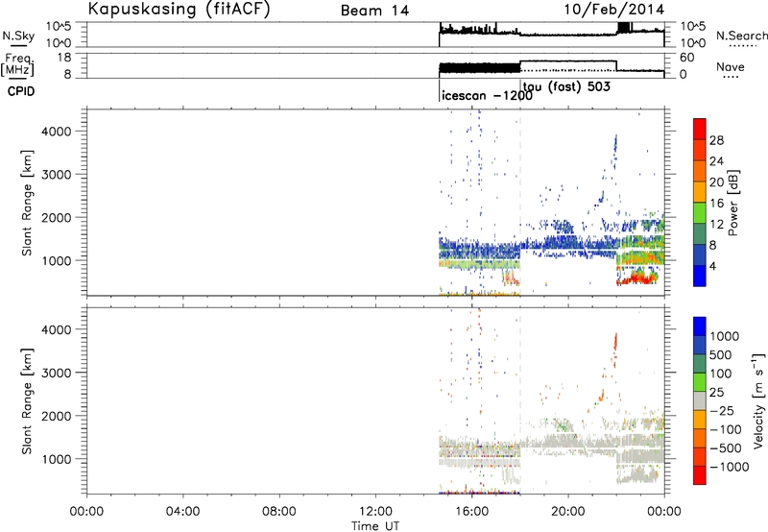Select the N.Sky axis label
The width and height of the screenshot is (768, 532).
coord(18,36)
